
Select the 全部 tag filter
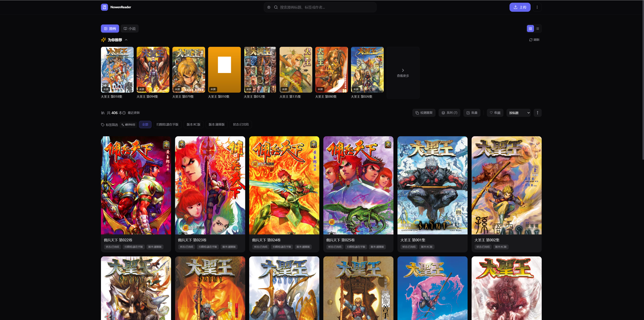point(145,125)
